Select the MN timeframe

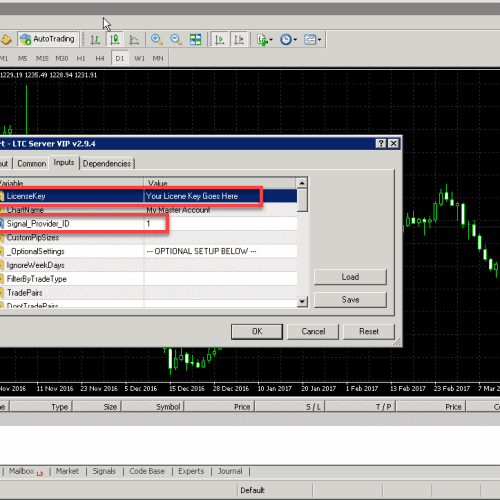tap(158, 58)
